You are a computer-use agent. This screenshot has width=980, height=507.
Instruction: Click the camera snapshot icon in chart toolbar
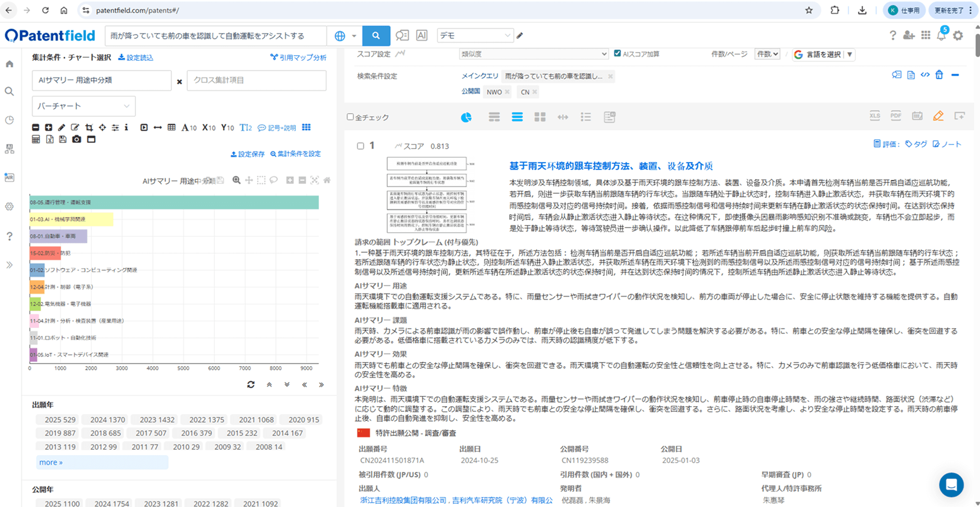(x=77, y=139)
